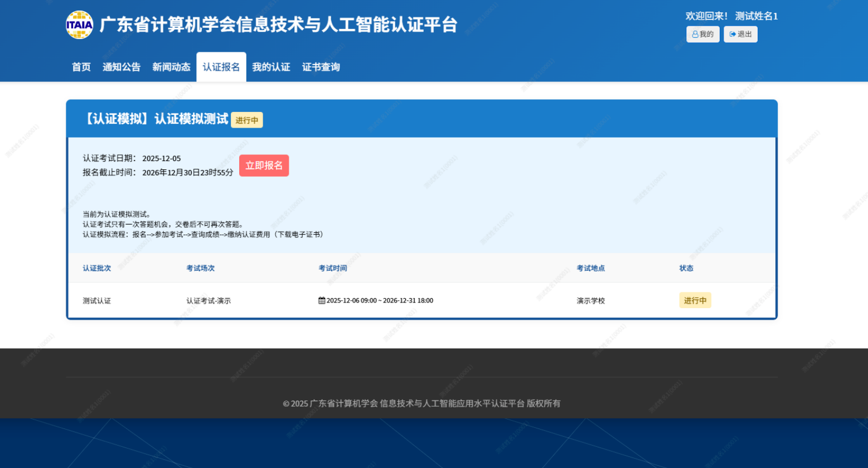Click the 考试时间 column header
Screen dimensions: 868x468
coord(333,268)
